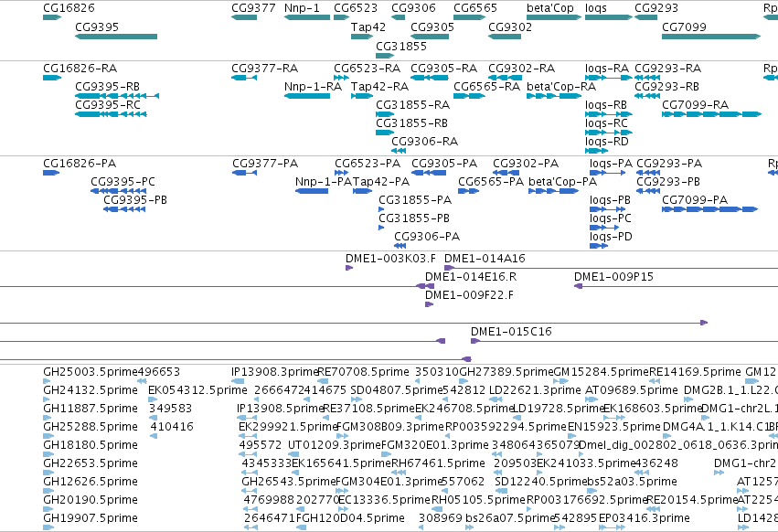Select the CG9306 gene glyph
Screen dimensions: 778x532
click(x=398, y=17)
